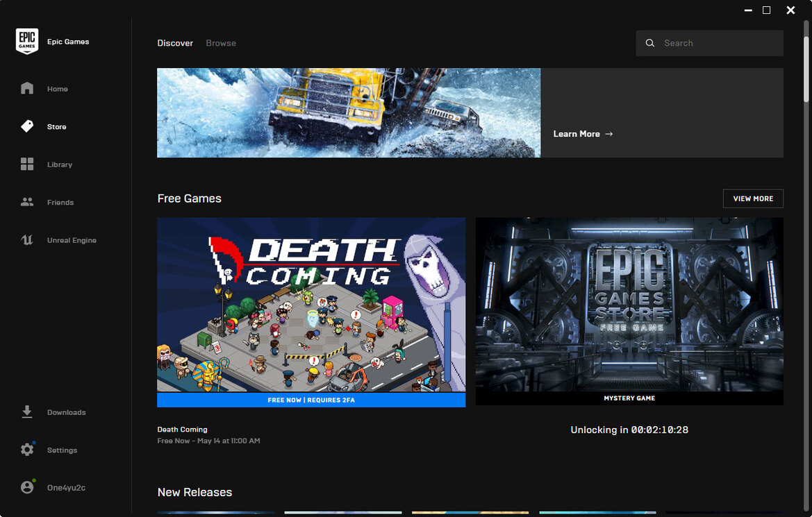The image size is (812, 517).
Task: Click the Free Games heading
Action: (x=189, y=198)
